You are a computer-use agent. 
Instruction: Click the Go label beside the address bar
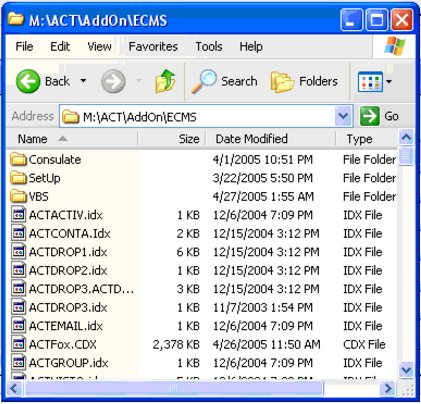pyautogui.click(x=391, y=116)
